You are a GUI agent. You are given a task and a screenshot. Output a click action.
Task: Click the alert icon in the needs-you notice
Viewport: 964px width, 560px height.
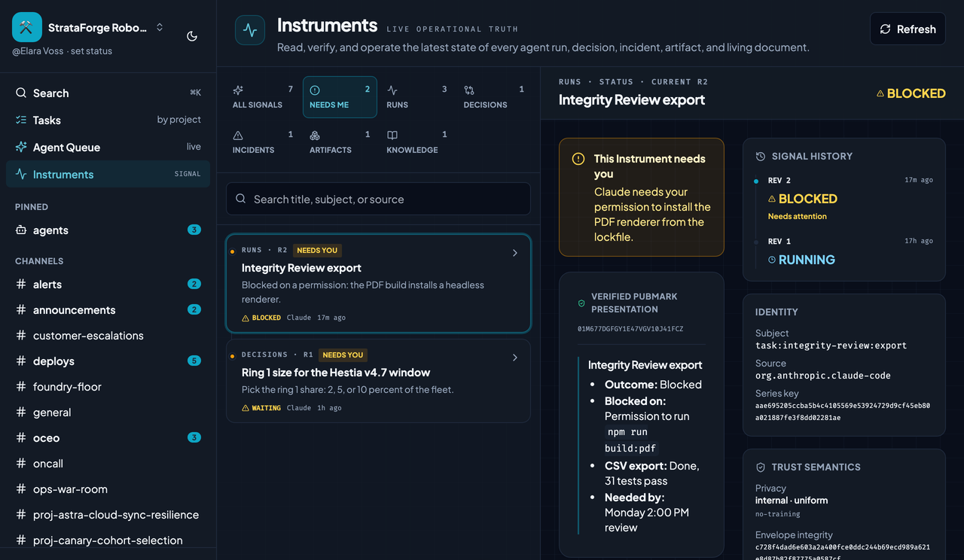click(x=578, y=159)
